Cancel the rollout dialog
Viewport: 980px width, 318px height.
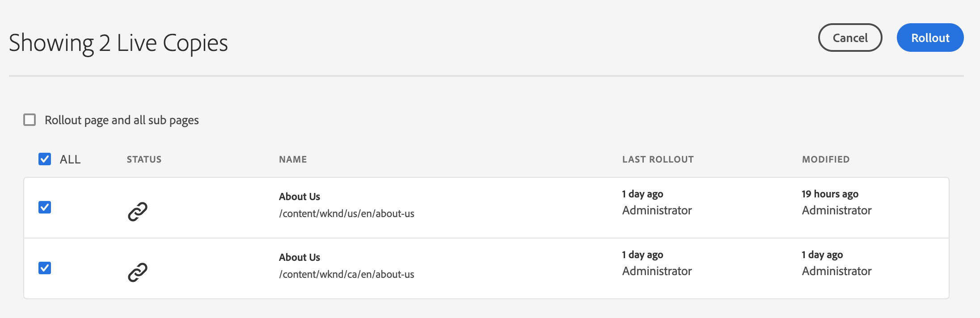point(850,38)
